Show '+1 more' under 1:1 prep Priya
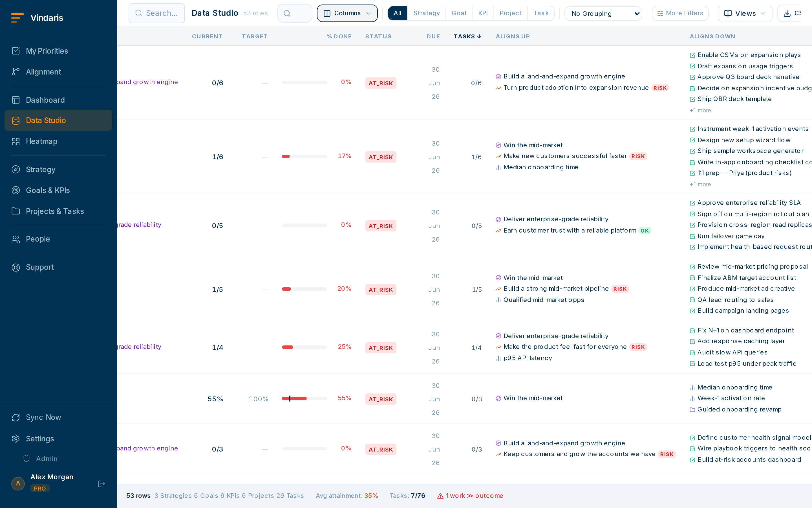This screenshot has width=812, height=508. (x=700, y=185)
